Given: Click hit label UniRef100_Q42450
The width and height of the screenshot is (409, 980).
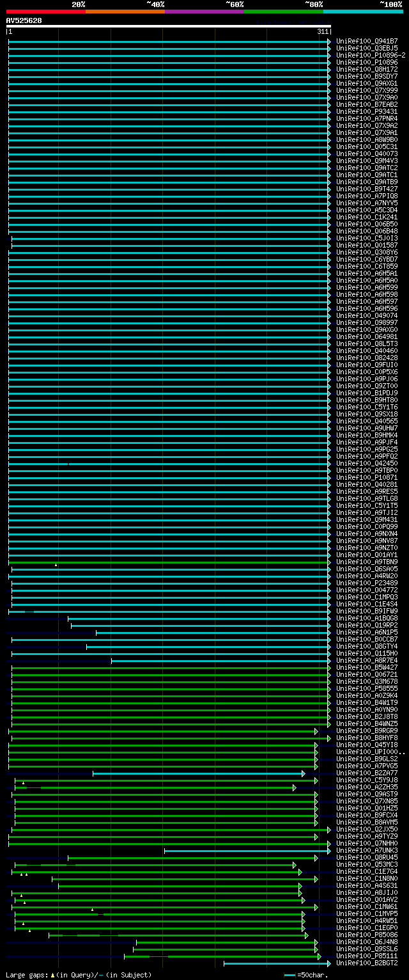Looking at the screenshot, I should coord(367,463).
